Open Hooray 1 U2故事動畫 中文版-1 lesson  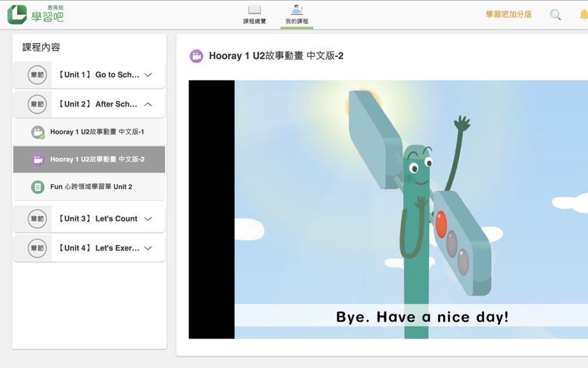(89, 132)
